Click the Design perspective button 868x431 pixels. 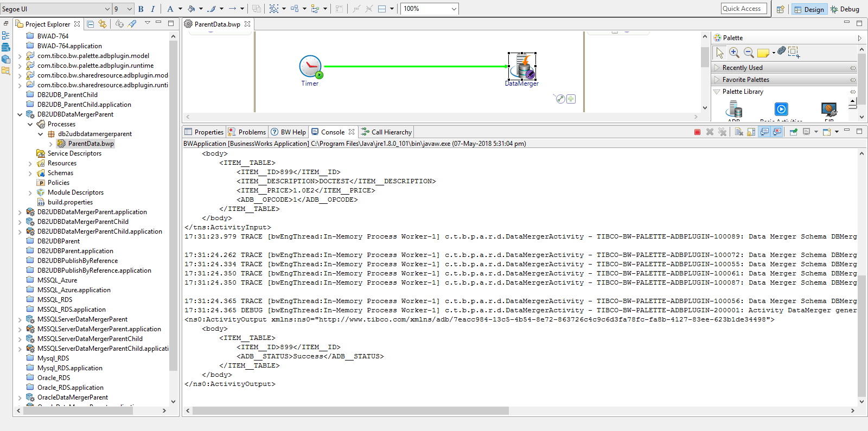(809, 9)
